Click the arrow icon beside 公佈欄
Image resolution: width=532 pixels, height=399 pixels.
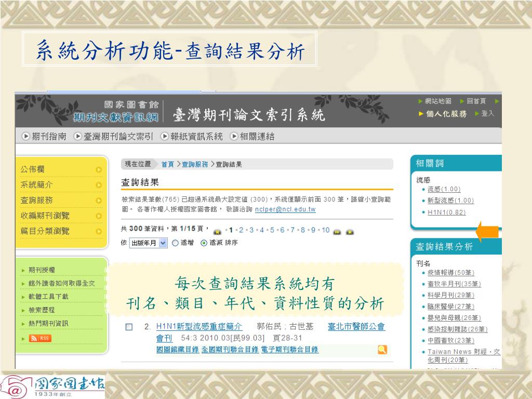pyautogui.click(x=99, y=169)
